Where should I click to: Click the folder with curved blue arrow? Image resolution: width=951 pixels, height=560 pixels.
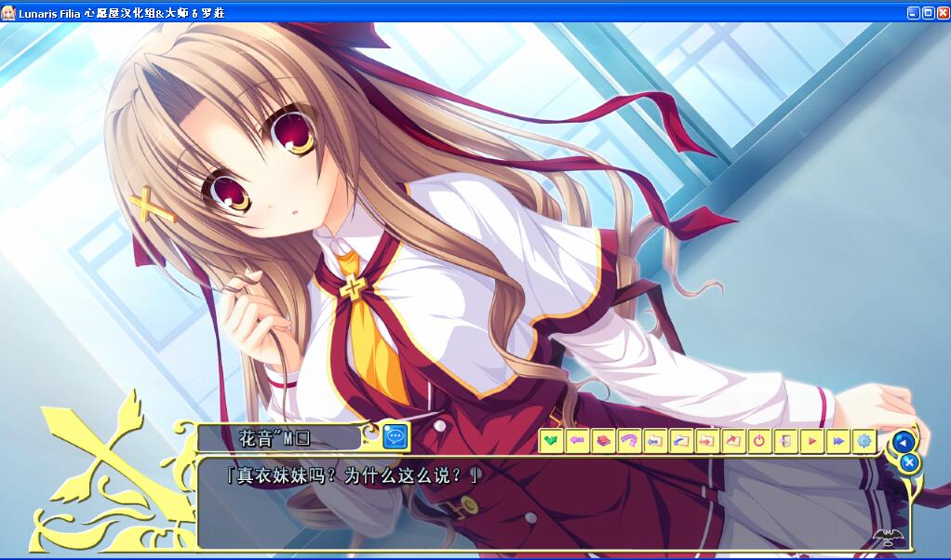(681, 440)
